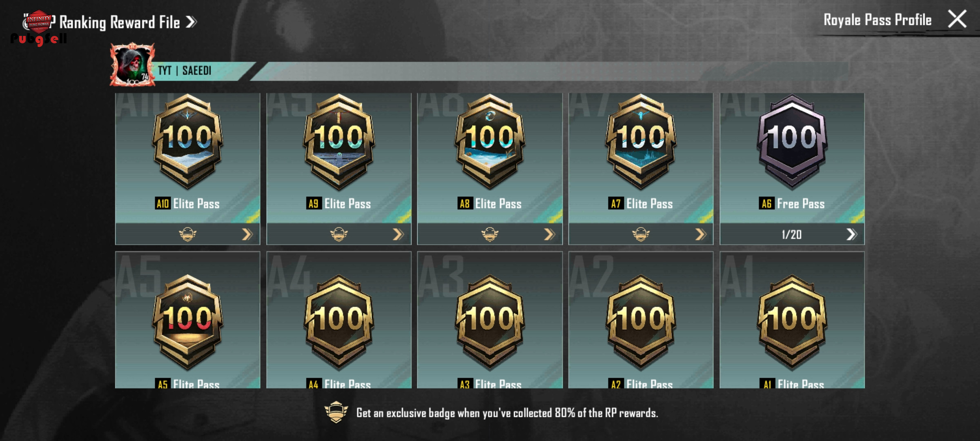Click the exclusive badge icon under A10
Viewport: 980px width, 441px height.
[187, 234]
